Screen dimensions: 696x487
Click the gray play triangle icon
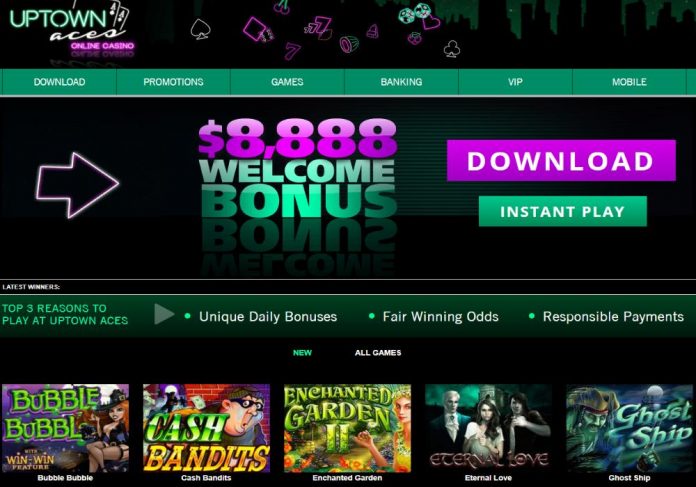(164, 314)
